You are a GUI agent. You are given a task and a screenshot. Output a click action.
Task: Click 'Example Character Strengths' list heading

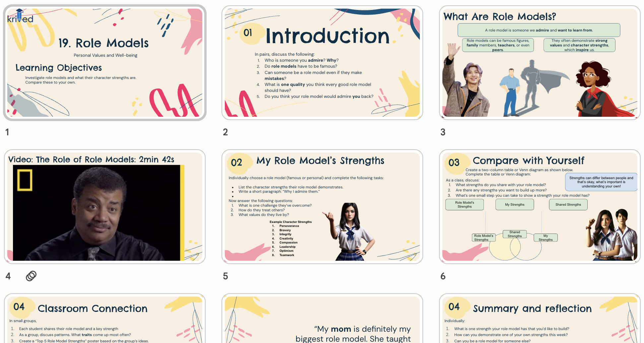pyautogui.click(x=290, y=222)
